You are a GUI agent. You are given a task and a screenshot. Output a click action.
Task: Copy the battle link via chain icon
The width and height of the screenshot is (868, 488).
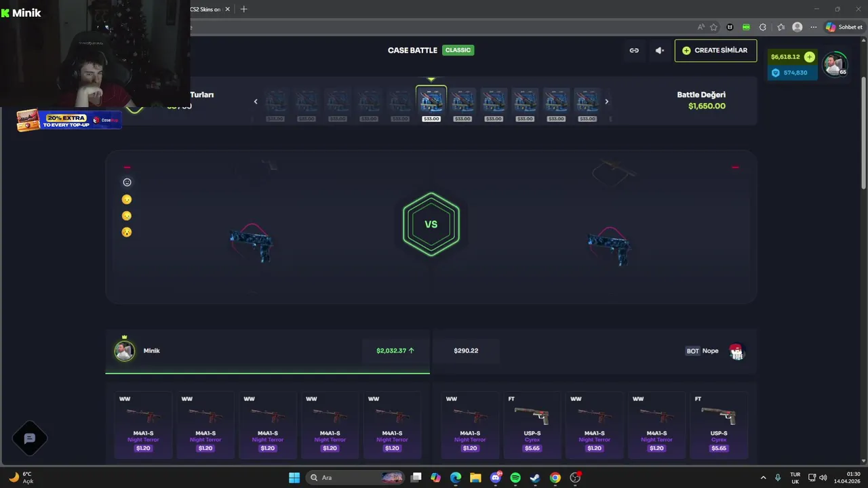[x=634, y=50]
